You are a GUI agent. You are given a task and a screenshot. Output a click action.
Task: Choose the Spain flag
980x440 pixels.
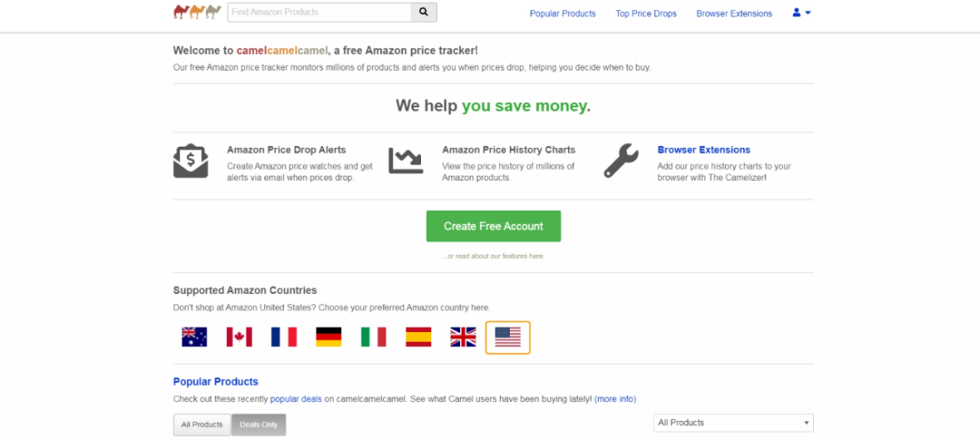[418, 337]
